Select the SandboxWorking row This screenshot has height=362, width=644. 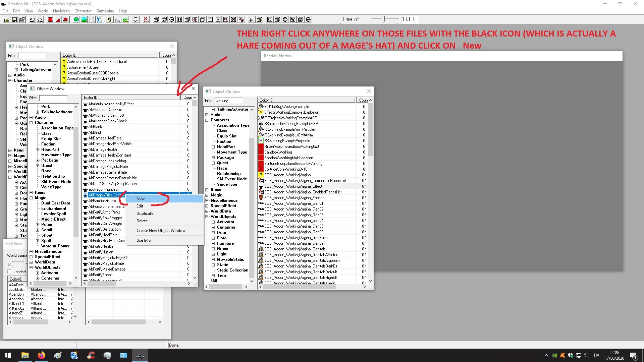(313, 152)
